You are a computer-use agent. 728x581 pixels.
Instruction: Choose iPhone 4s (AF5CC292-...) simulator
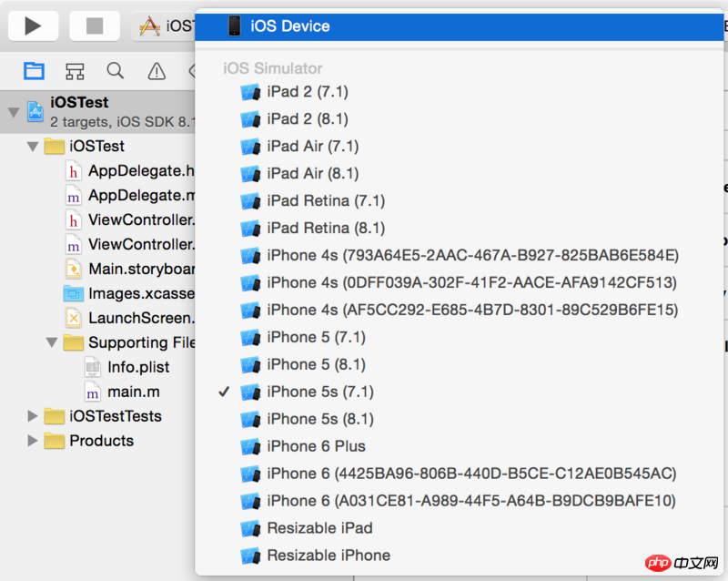[x=460, y=311]
